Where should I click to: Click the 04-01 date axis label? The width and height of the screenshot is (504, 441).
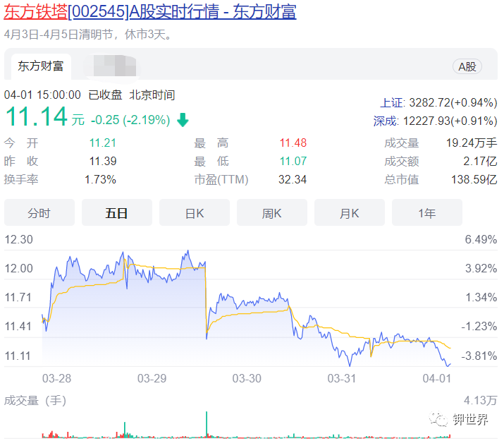437,378
